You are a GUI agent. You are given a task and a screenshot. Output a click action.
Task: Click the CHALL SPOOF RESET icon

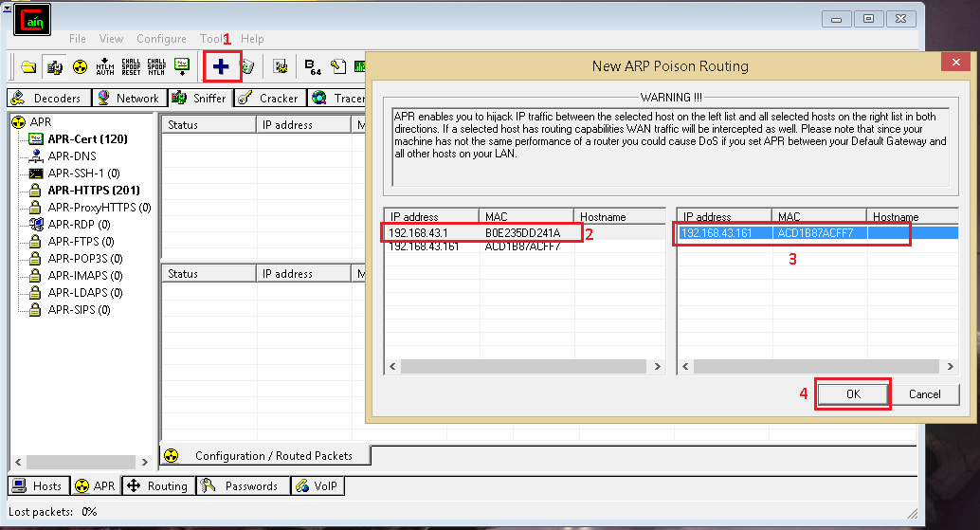pos(131,66)
